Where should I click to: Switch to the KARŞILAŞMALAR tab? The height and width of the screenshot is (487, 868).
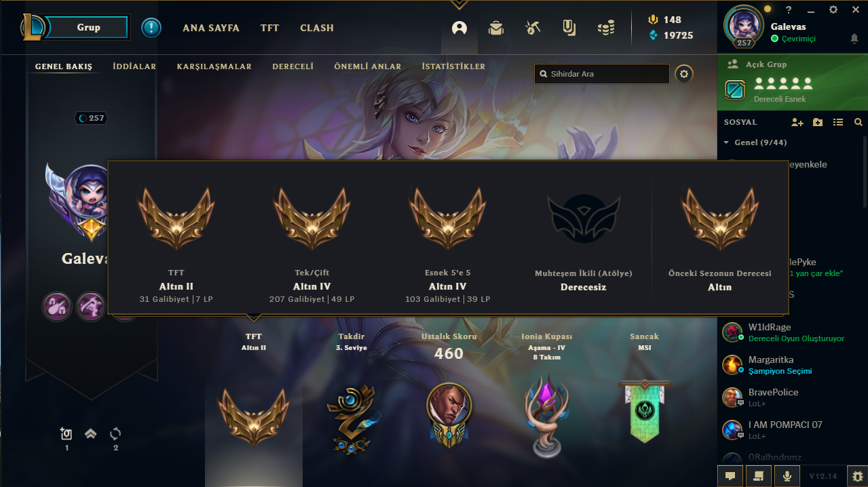pos(214,66)
